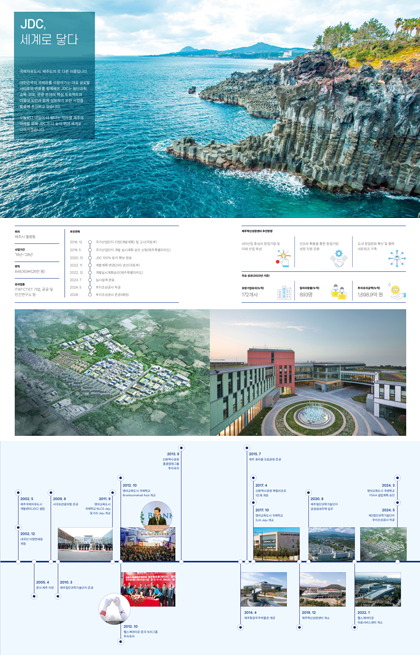420x655 pixels.
Task: Select the dot below the 2022. 1 entry
Action: [354, 627]
